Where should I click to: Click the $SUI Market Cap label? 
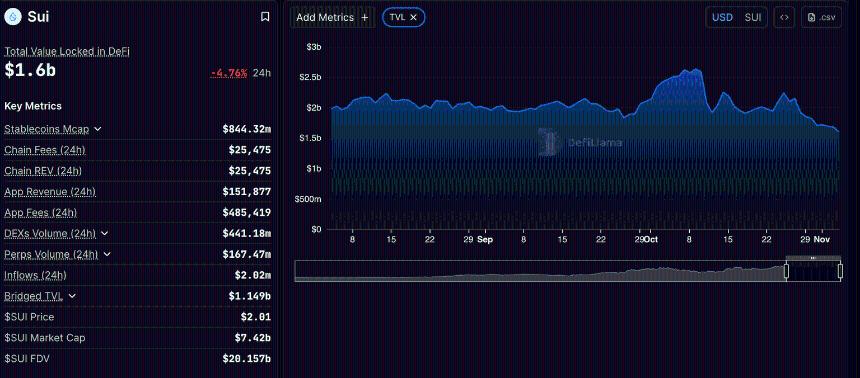coord(44,337)
